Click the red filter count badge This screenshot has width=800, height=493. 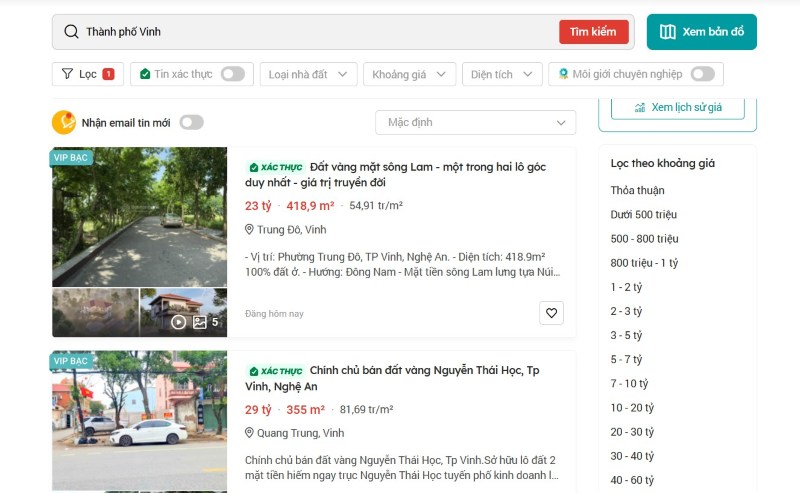coord(108,74)
